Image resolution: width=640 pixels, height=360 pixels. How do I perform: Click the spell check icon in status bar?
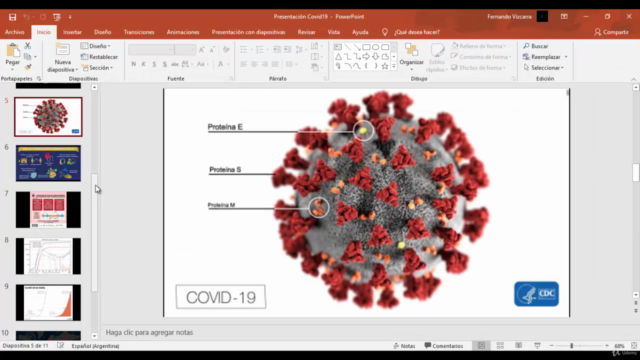[x=60, y=346]
